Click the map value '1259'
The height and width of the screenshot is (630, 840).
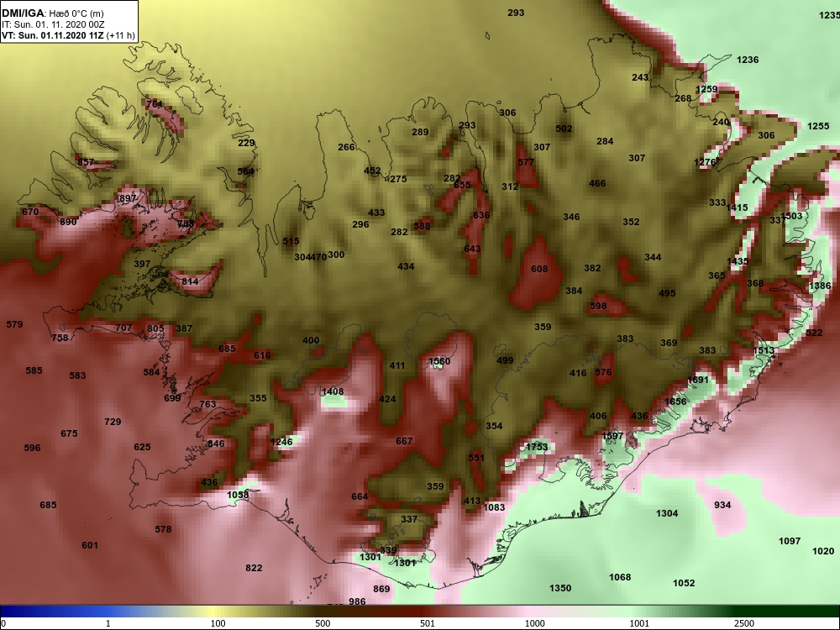coord(706,89)
